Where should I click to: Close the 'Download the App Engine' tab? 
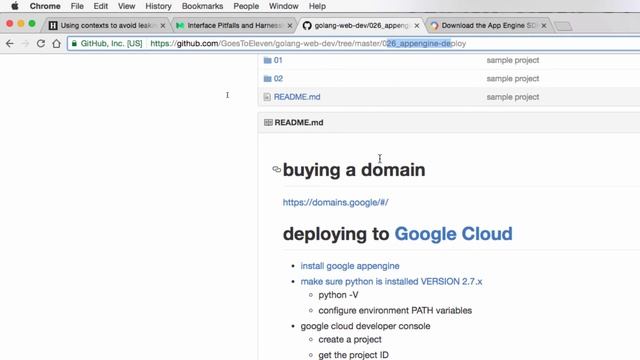pyautogui.click(x=544, y=26)
